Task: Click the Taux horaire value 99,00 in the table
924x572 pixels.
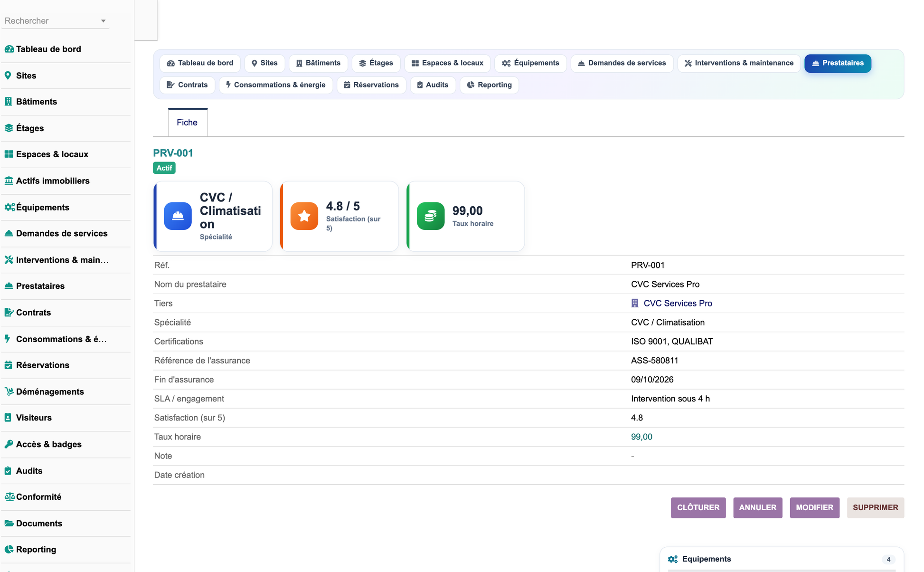Action: coord(641,437)
